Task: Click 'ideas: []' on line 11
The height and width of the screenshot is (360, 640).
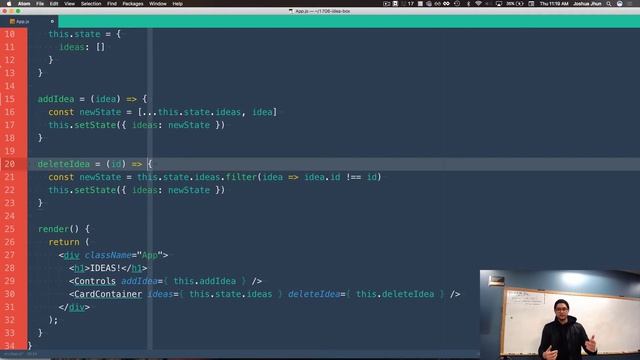Action: (82, 47)
